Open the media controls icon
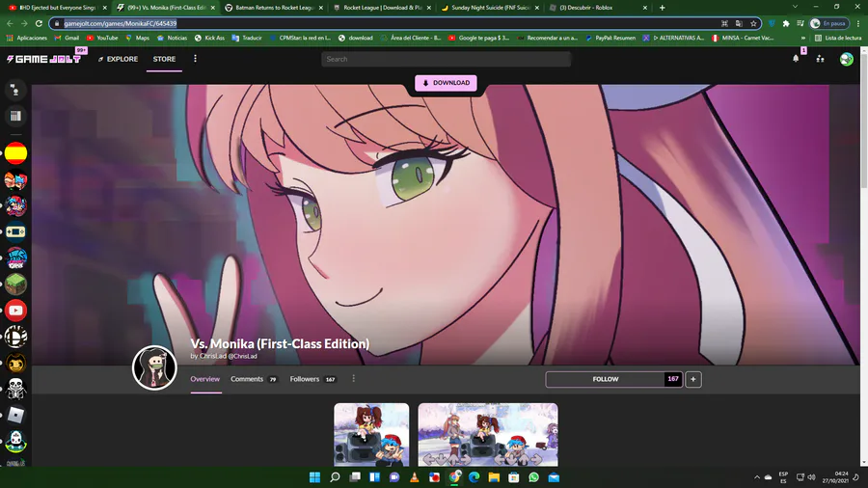Screen dimensions: 868x488 (x=800, y=23)
